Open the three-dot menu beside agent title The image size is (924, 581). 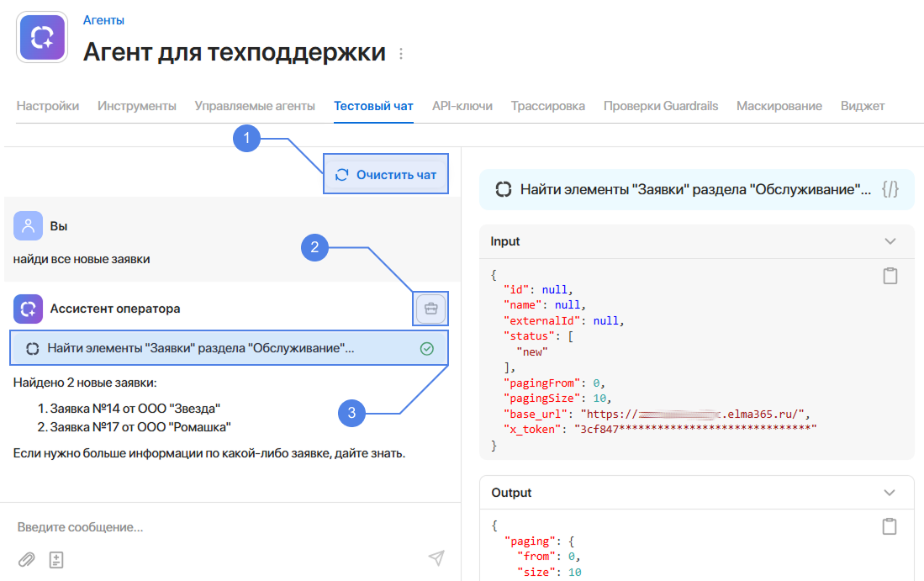click(401, 54)
